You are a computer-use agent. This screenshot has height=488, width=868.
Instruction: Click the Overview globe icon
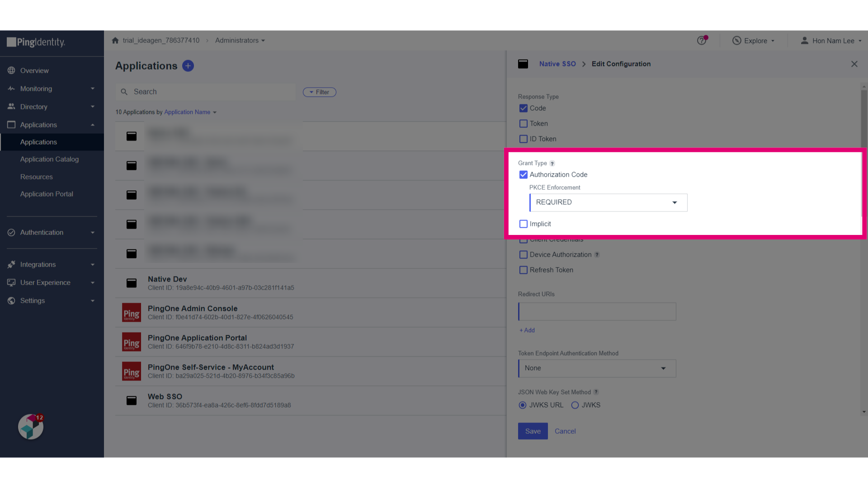pyautogui.click(x=11, y=70)
